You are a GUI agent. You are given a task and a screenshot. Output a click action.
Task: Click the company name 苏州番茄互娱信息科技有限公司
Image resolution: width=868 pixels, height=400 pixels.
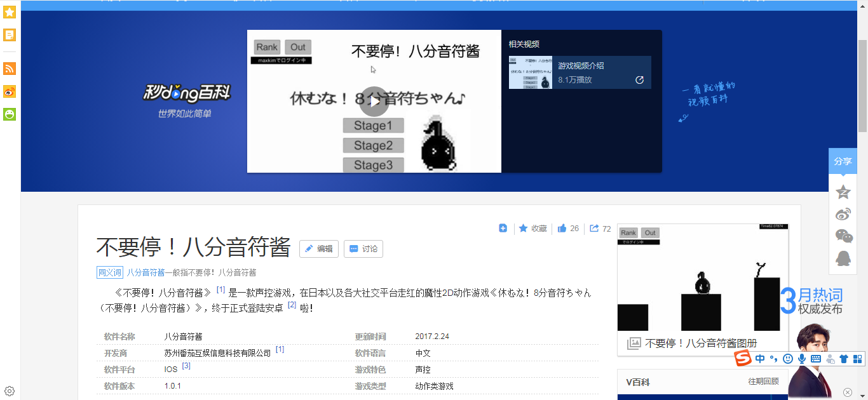tap(217, 353)
